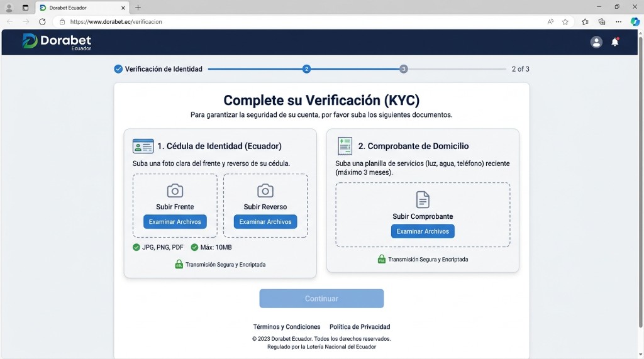Click Examinar Archivos under Subir Reverso
The height and width of the screenshot is (359, 644).
click(x=265, y=222)
